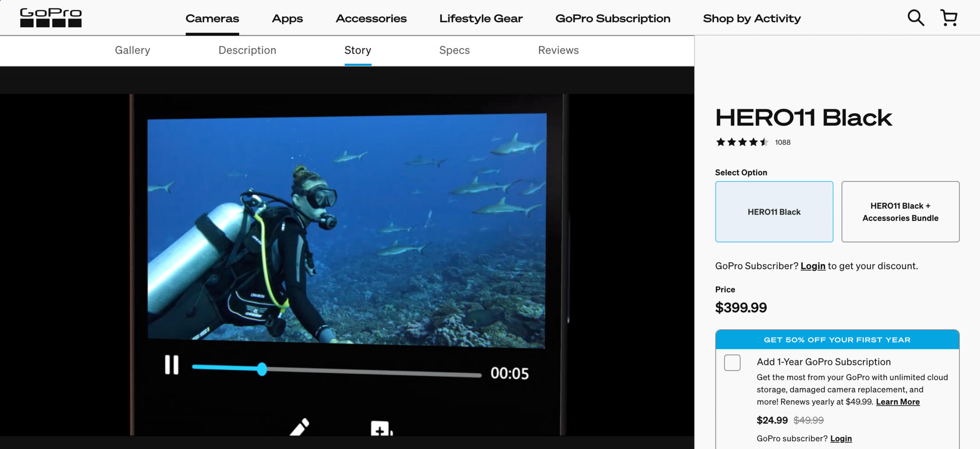Switch to the Reviews tab

(x=558, y=50)
